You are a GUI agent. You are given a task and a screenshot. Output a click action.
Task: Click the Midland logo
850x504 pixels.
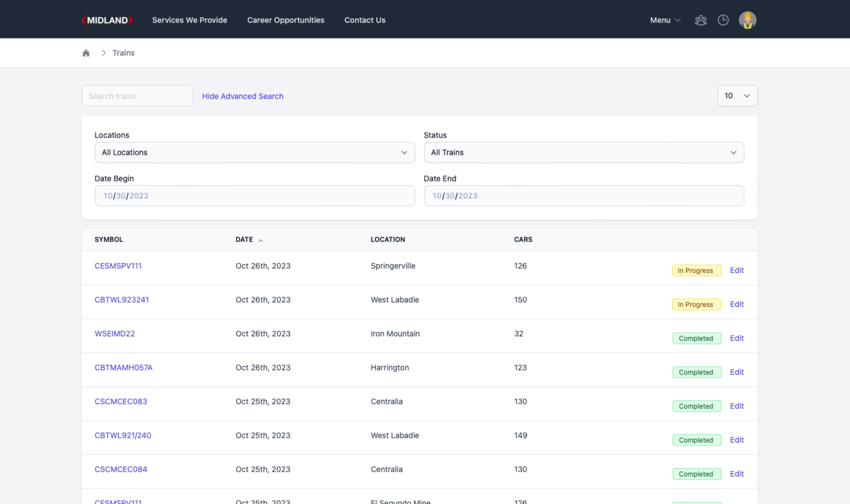[x=107, y=20]
